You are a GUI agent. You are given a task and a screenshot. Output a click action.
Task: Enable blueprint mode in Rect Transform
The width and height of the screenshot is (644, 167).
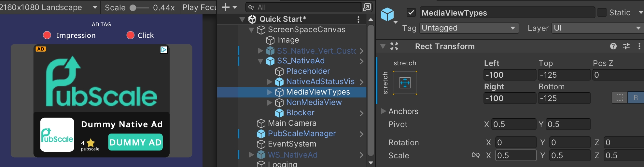[620, 97]
